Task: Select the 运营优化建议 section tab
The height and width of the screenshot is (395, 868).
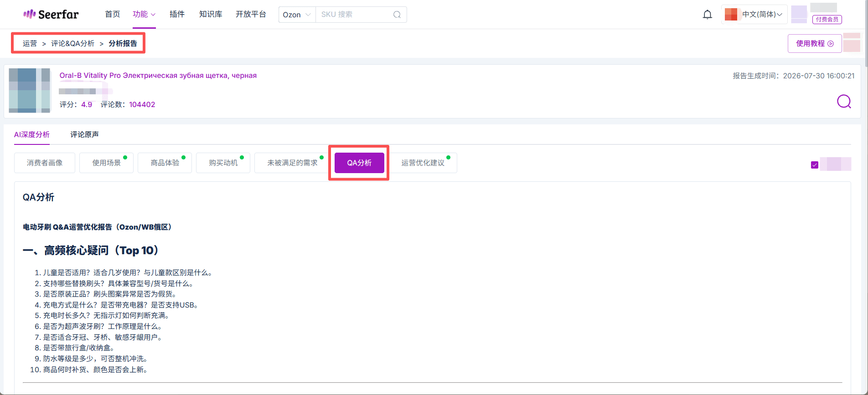Action: (423, 163)
